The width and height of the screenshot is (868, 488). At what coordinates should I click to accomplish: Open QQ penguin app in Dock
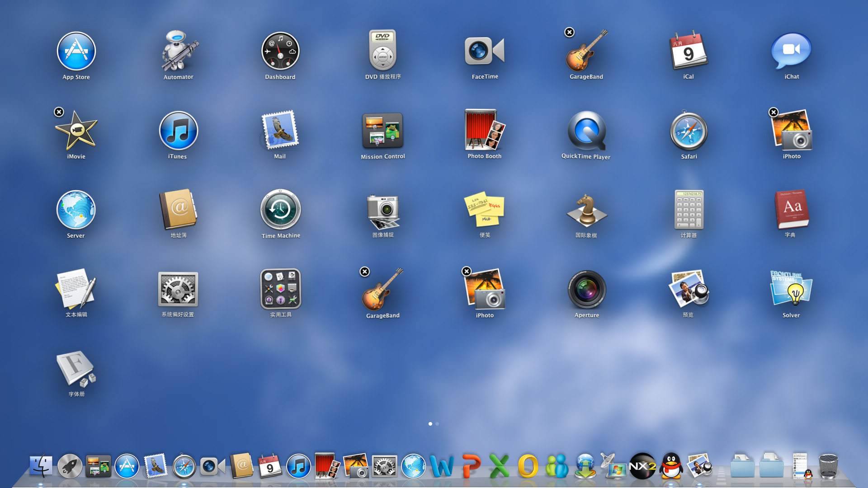tap(671, 466)
